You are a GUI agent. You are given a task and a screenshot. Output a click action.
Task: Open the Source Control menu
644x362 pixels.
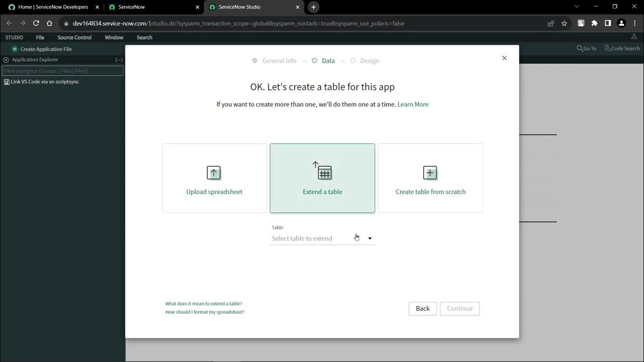point(74,38)
